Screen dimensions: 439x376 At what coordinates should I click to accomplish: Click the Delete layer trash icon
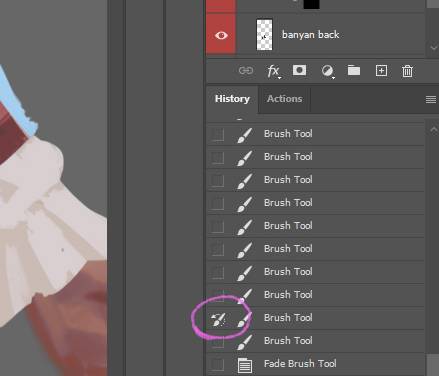tap(407, 71)
